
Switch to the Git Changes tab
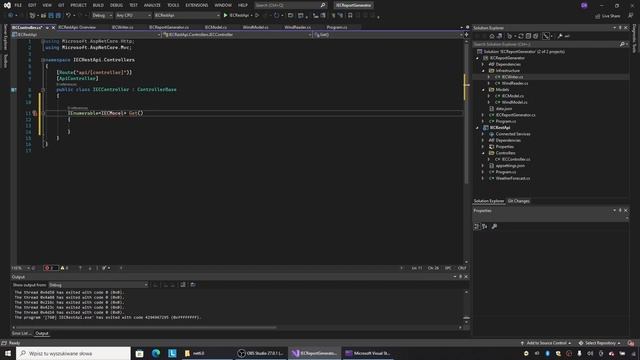click(x=518, y=201)
